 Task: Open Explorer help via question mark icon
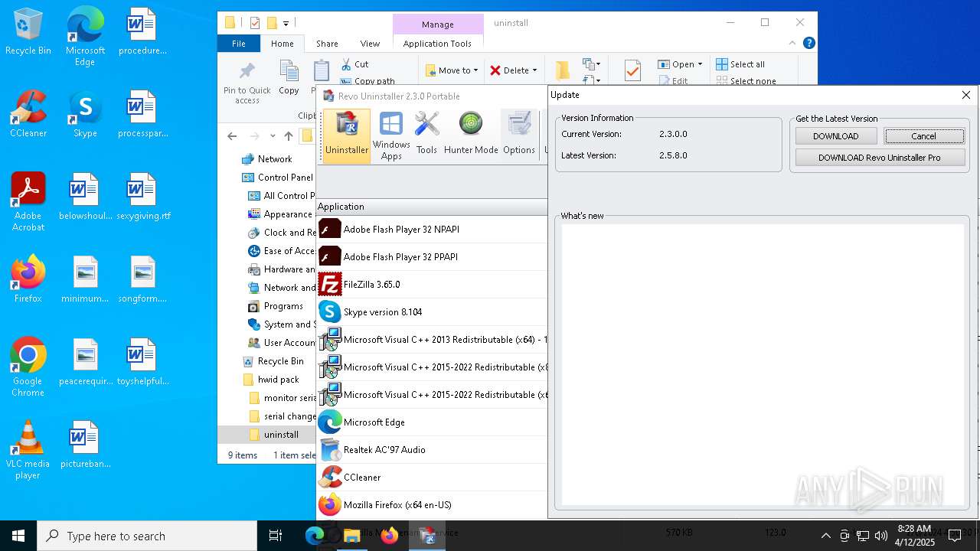pos(808,44)
